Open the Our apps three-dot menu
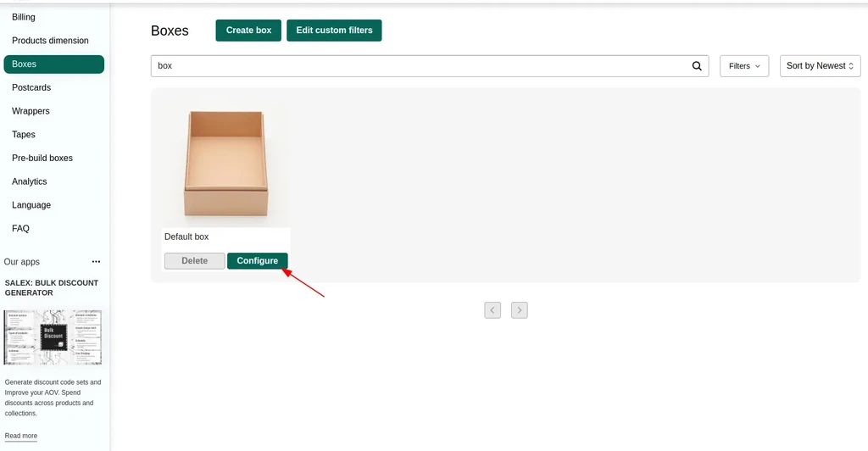The image size is (868, 451). 96,262
